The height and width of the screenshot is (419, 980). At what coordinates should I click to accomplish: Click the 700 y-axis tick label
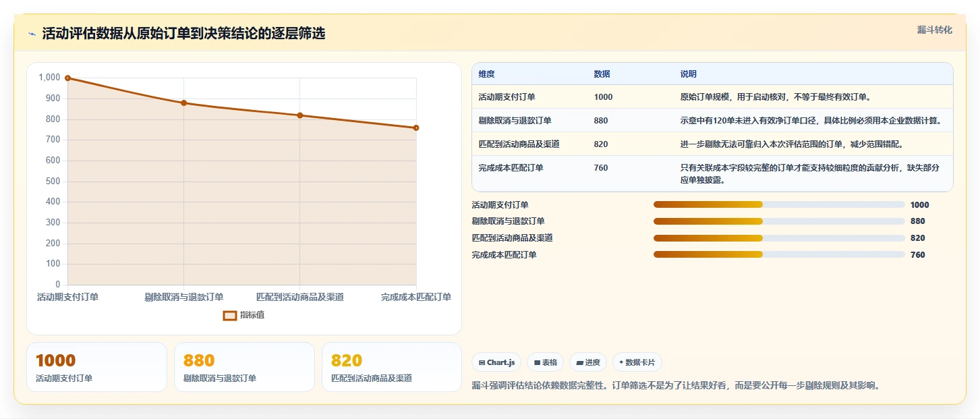tap(53, 140)
